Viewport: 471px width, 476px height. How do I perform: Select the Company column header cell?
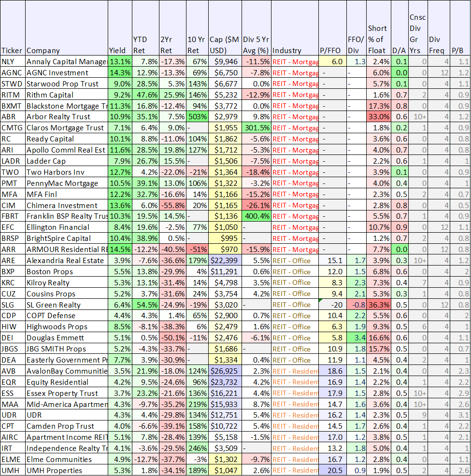click(67, 28)
